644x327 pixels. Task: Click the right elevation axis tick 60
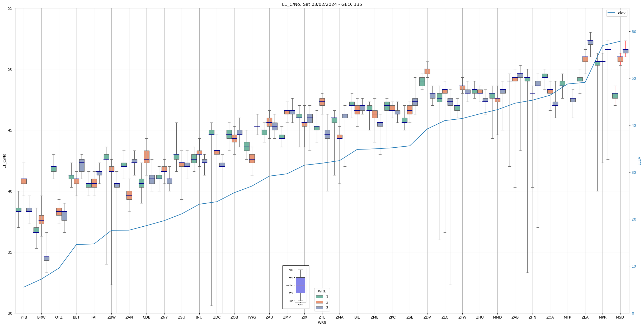click(634, 32)
